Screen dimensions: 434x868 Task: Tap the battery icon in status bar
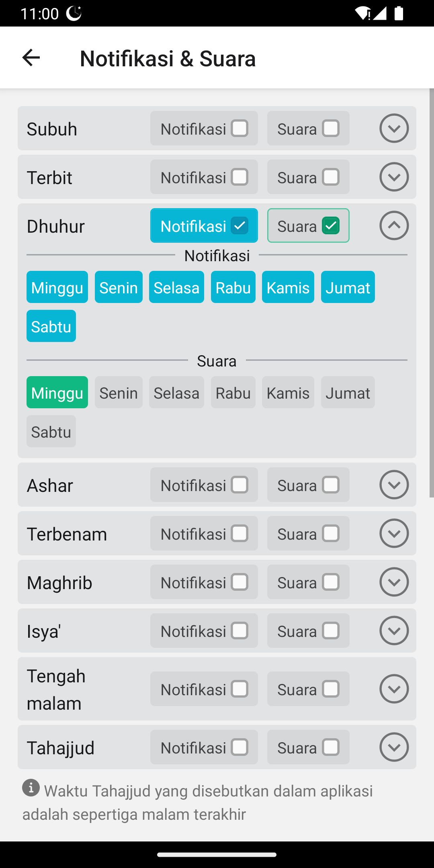(x=399, y=13)
